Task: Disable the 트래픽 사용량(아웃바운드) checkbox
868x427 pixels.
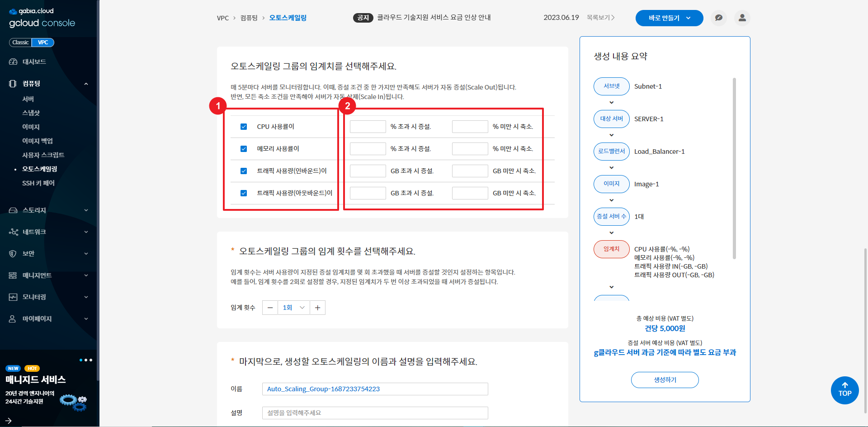Action: 244,193
